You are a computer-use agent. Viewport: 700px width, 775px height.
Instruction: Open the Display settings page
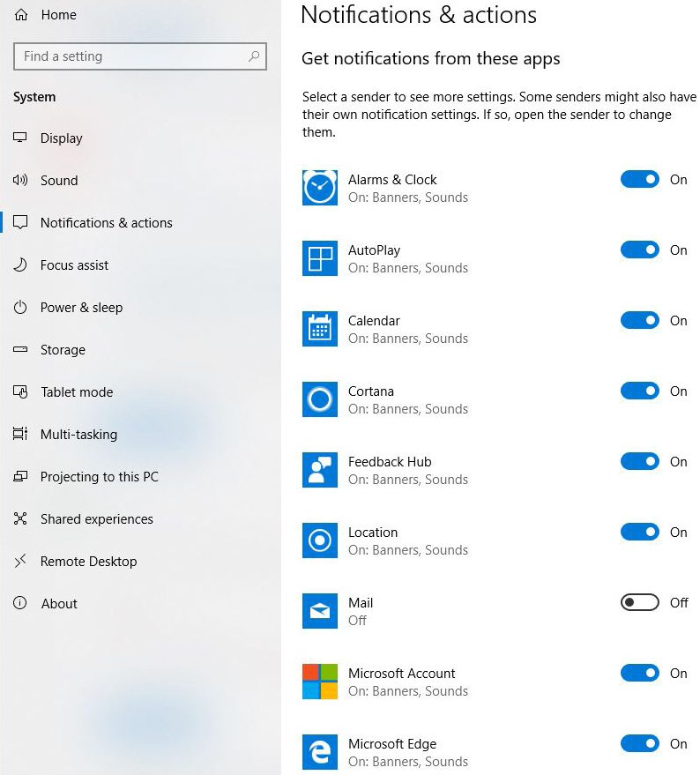62,138
